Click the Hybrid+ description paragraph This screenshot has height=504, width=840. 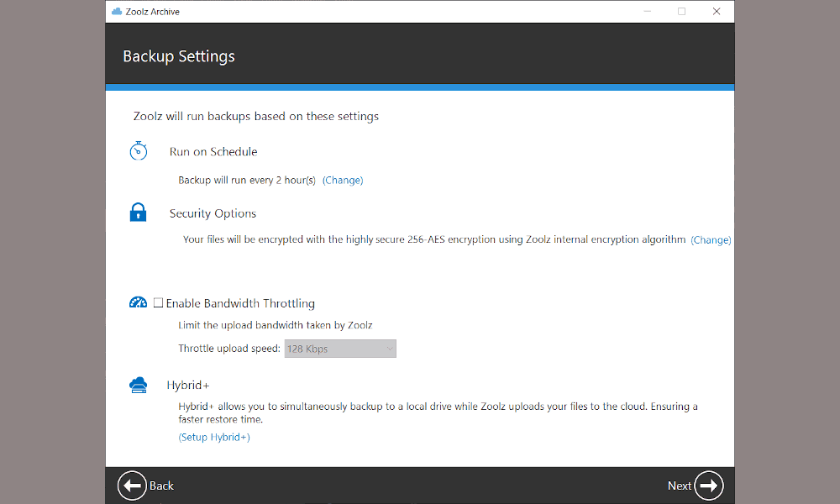click(438, 412)
